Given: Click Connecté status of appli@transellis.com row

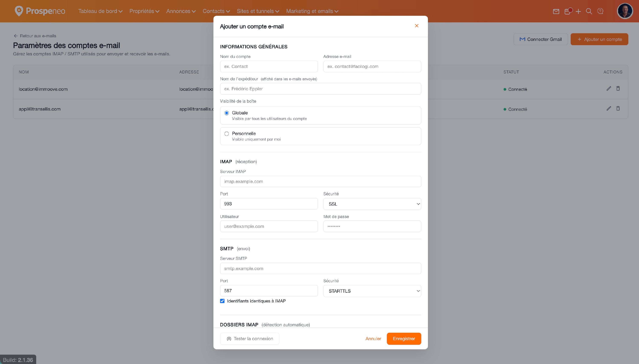Looking at the screenshot, I should pos(515,109).
